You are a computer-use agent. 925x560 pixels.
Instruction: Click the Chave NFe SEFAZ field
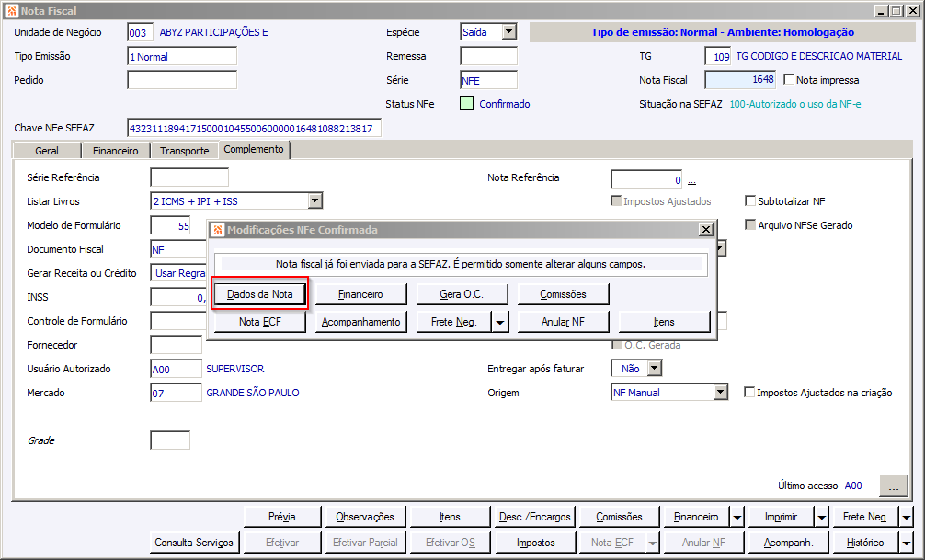[x=255, y=128]
